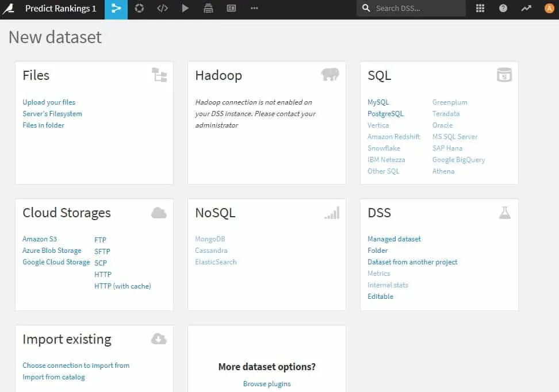The image size is (559, 392).
Task: Select HTTP (with cache)
Action: (122, 286)
